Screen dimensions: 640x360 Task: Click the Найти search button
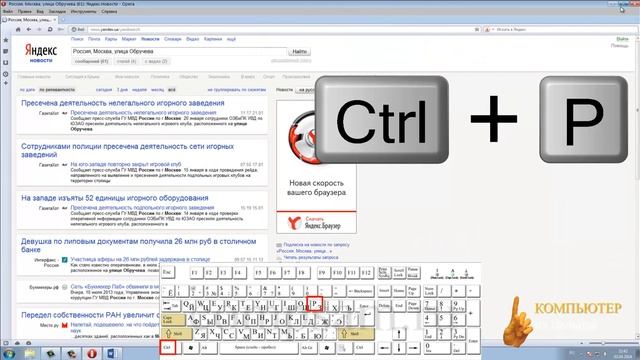(299, 52)
